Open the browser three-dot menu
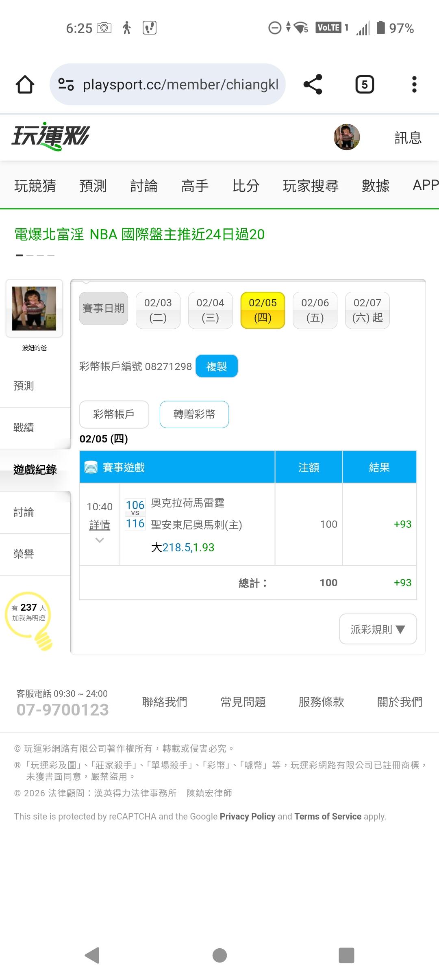 click(x=414, y=85)
